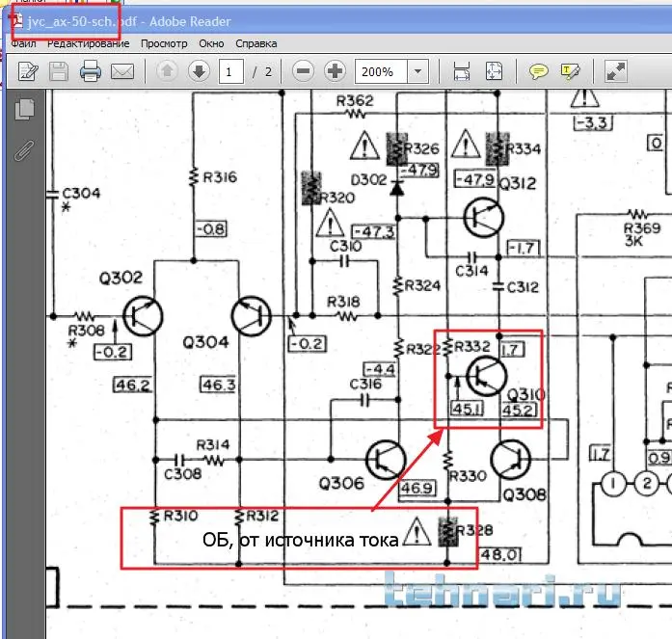The width and height of the screenshot is (672, 639).
Task: Click the Q302 transistor label
Action: click(x=121, y=278)
